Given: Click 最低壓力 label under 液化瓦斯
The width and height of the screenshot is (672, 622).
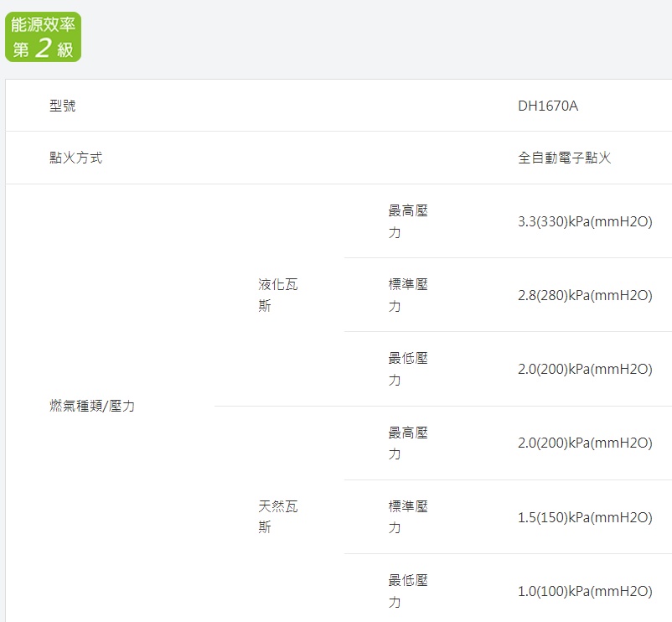Looking at the screenshot, I should 407,369.
